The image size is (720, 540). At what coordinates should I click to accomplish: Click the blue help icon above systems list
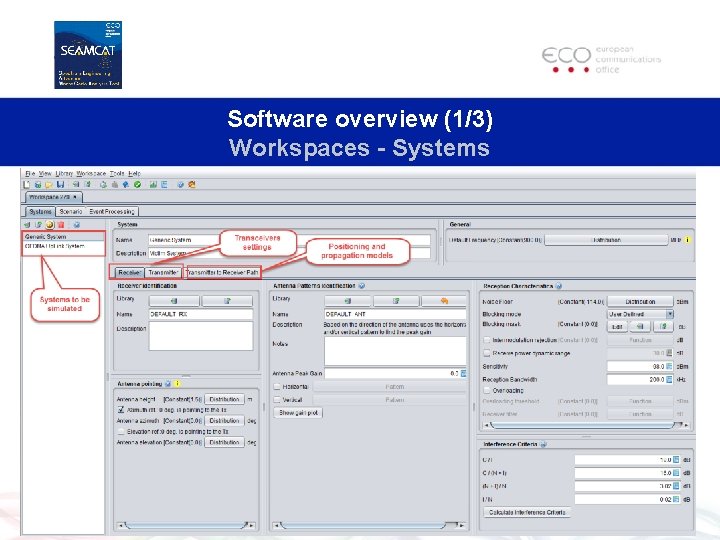(x=77, y=225)
